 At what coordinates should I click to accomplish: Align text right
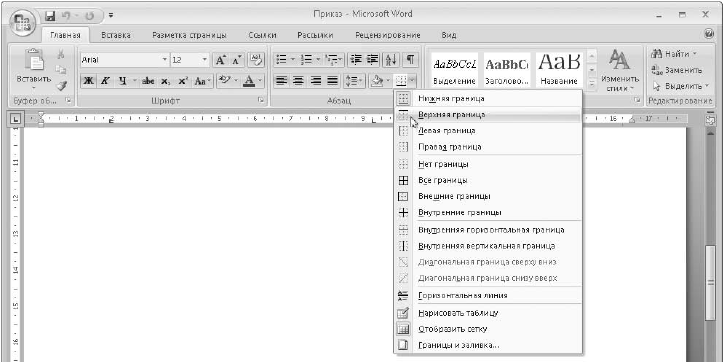[315, 81]
